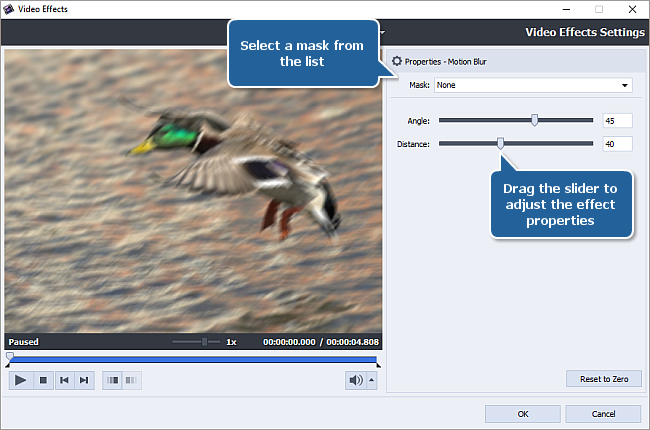
Task: Close the Video Effects window
Action: click(632, 9)
